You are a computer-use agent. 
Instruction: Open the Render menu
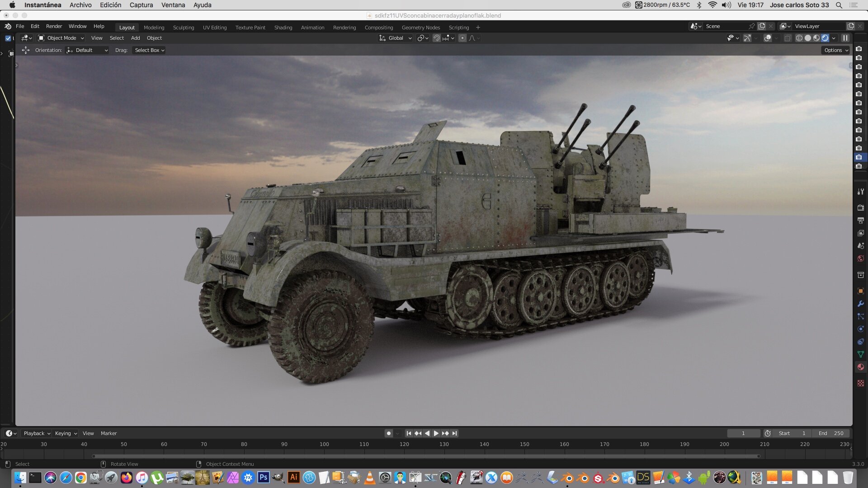click(x=54, y=26)
